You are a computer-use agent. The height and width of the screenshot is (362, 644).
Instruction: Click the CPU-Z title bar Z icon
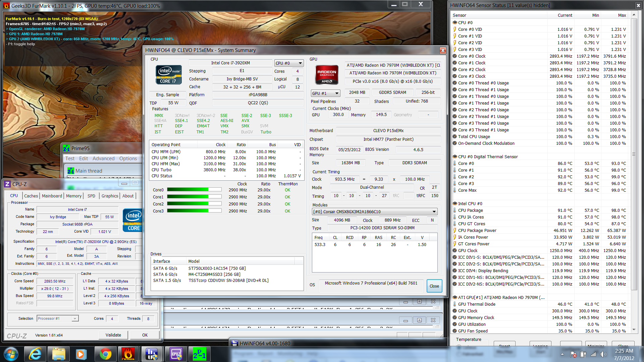click(7, 184)
